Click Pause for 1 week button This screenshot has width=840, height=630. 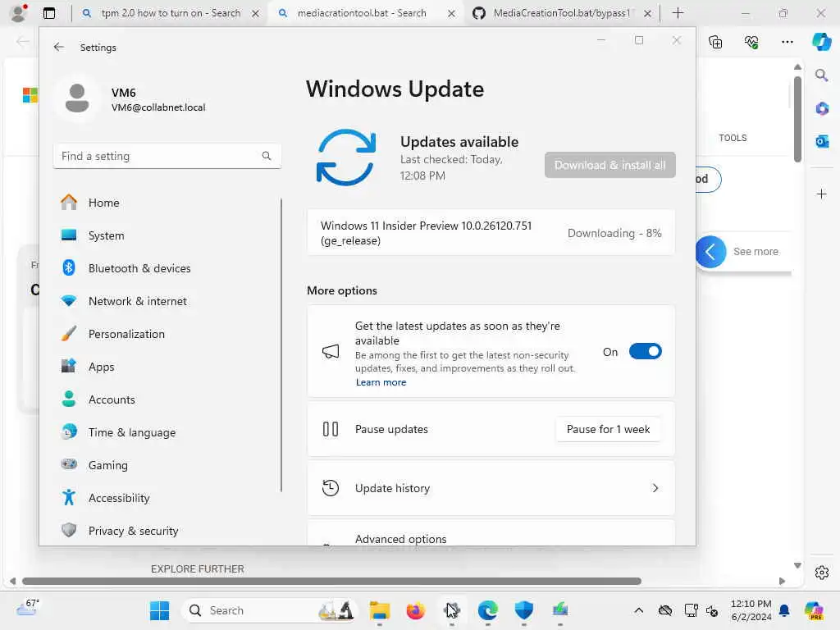click(608, 429)
